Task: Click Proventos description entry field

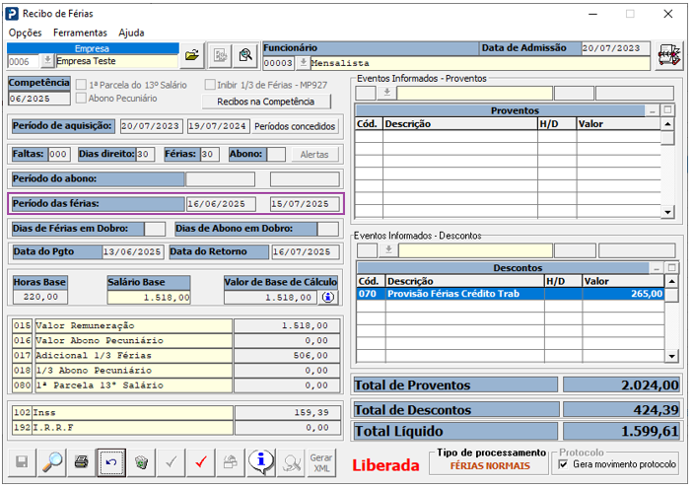Action: point(474,93)
